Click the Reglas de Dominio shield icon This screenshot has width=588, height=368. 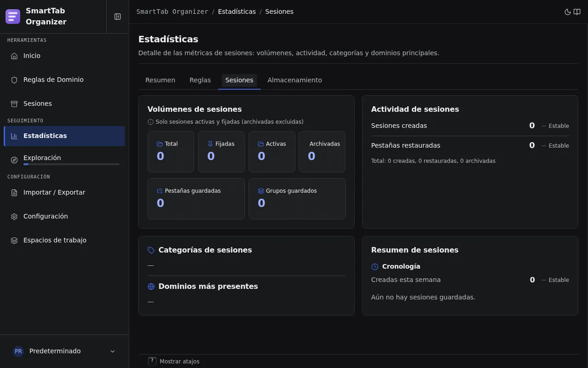point(14,80)
